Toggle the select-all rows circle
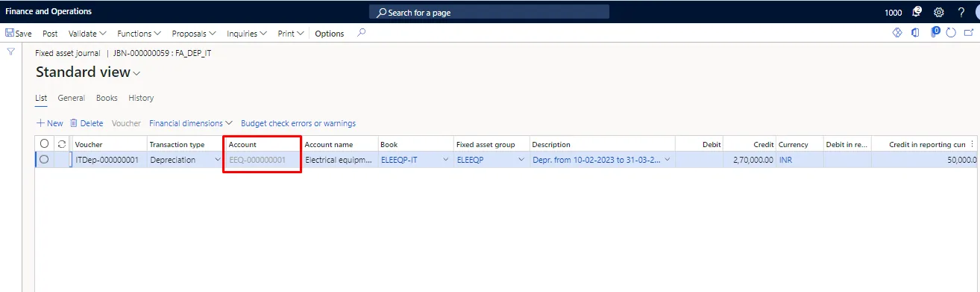Screen dimensions: 980x292 pos(44,143)
